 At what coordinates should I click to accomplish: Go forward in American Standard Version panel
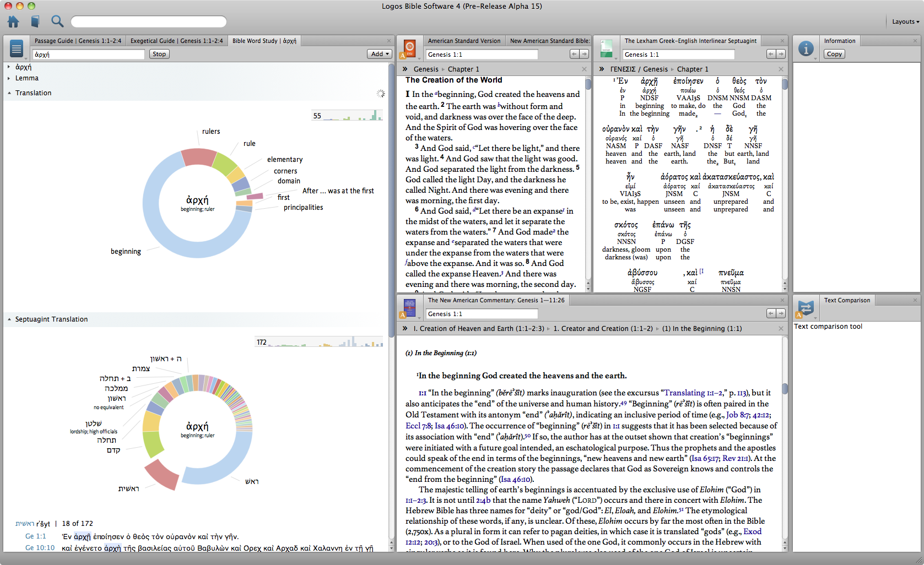[x=584, y=54]
